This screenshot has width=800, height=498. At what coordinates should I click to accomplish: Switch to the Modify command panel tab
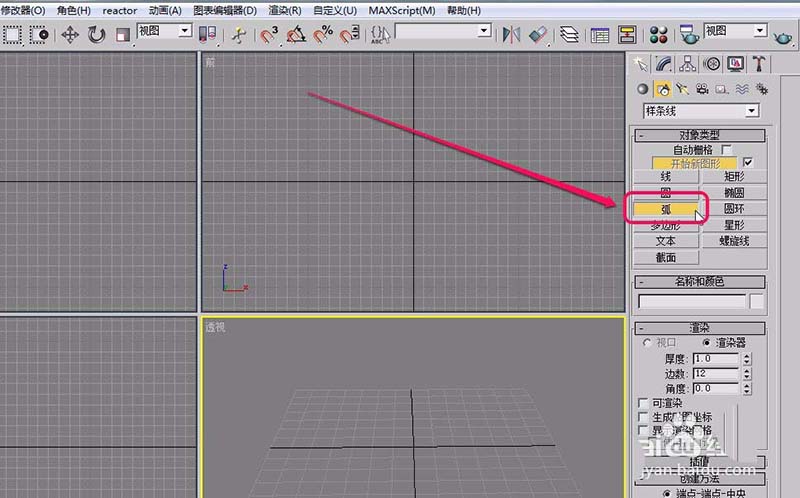pos(664,64)
